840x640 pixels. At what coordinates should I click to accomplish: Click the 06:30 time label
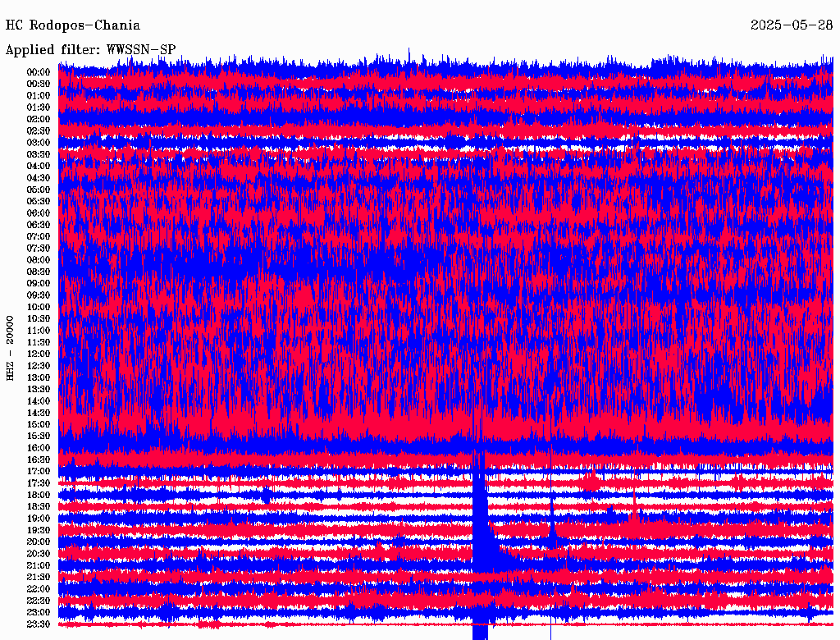tap(39, 225)
